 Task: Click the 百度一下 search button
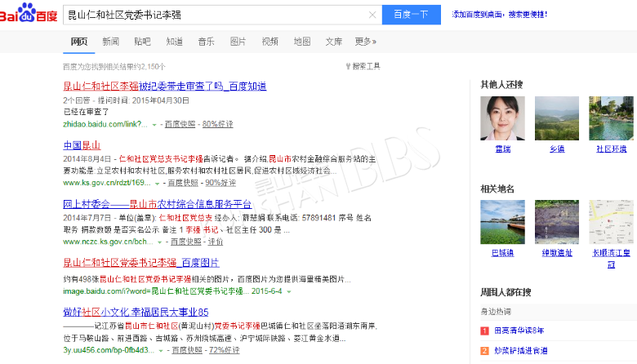tap(411, 15)
